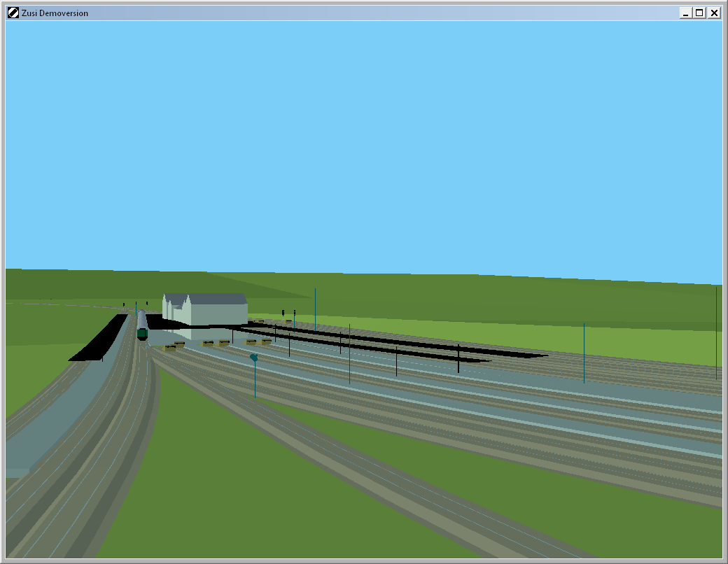Click the Zusi application icon in title bar
This screenshot has width=728, height=564.
13,13
